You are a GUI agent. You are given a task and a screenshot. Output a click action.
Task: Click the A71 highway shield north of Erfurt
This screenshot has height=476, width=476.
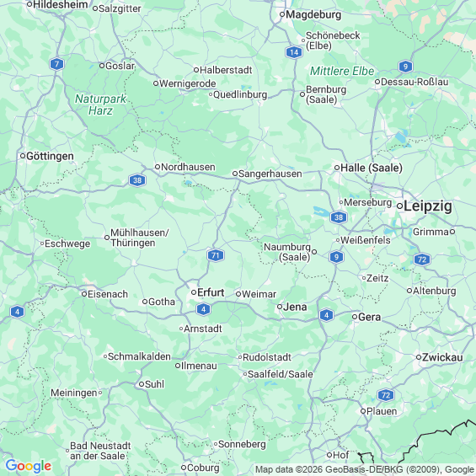pyautogui.click(x=216, y=255)
